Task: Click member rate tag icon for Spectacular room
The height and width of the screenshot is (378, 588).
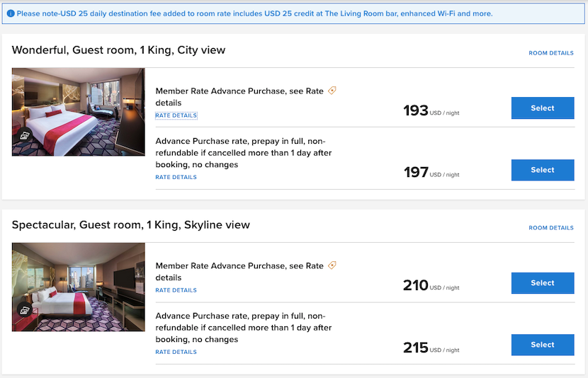Action: click(x=332, y=265)
